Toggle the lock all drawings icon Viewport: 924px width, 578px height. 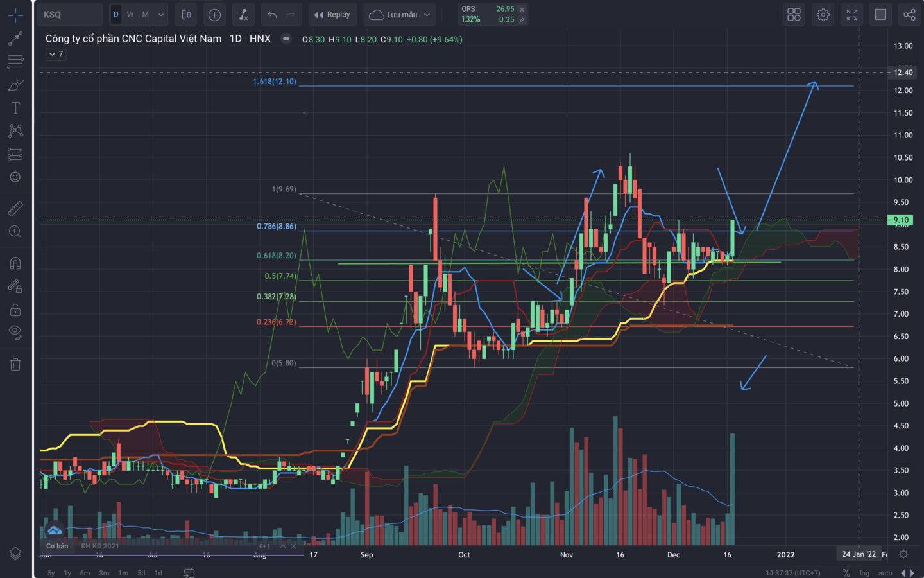coord(15,310)
